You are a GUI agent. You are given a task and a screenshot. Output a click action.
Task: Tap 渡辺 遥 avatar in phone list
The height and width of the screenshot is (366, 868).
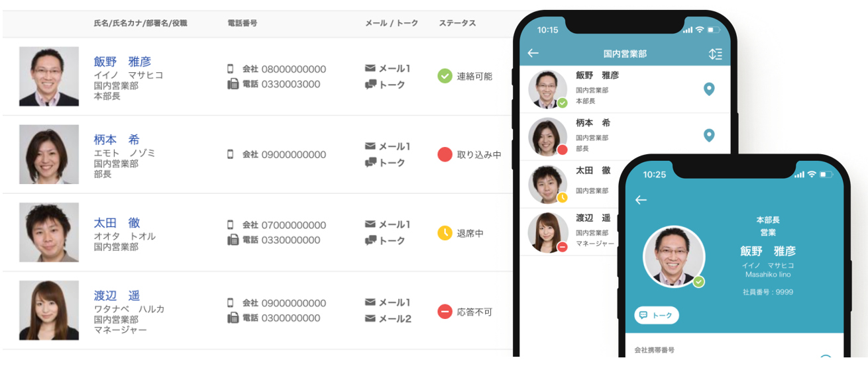tap(547, 232)
